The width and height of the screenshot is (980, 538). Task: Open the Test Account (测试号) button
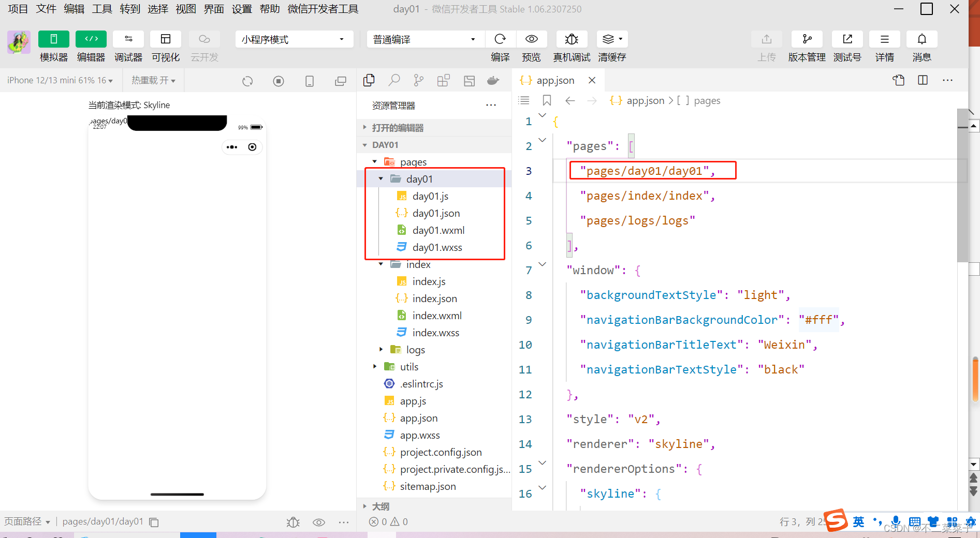[x=847, y=39]
